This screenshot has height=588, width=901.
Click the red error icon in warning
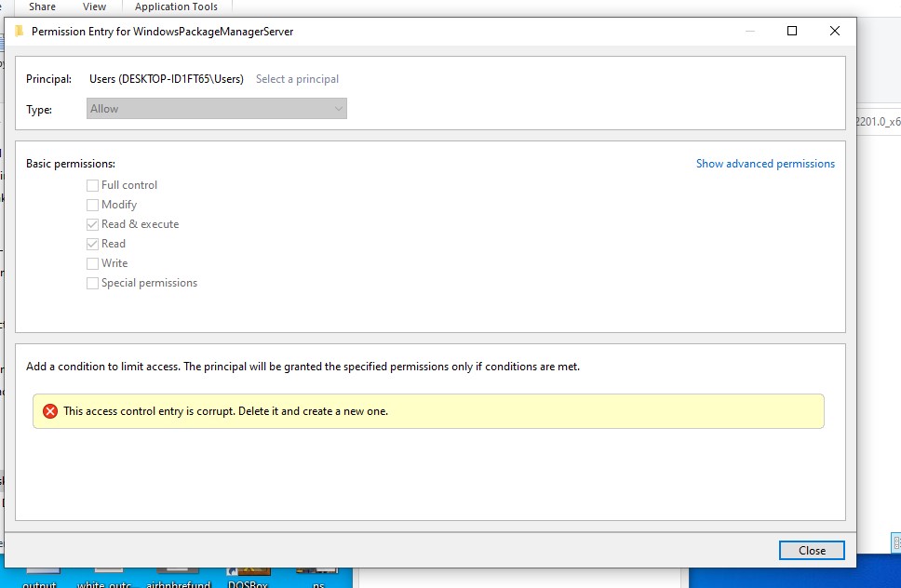(x=50, y=411)
